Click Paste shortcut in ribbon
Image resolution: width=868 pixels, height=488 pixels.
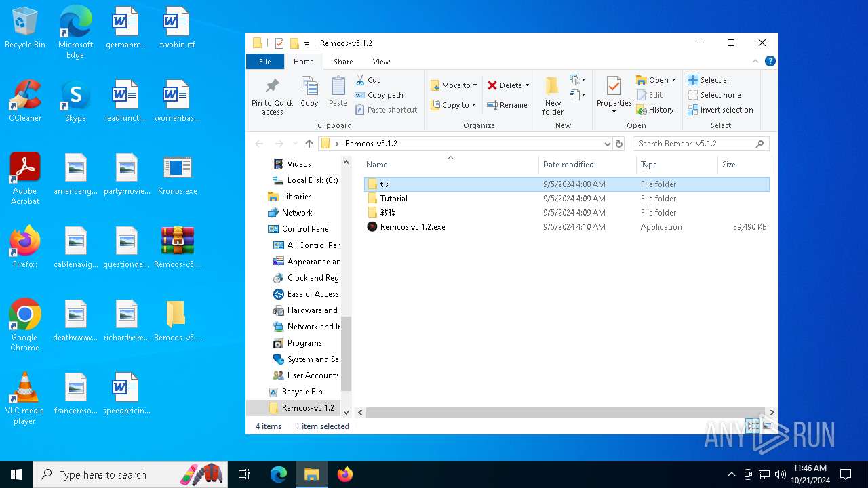[387, 110]
